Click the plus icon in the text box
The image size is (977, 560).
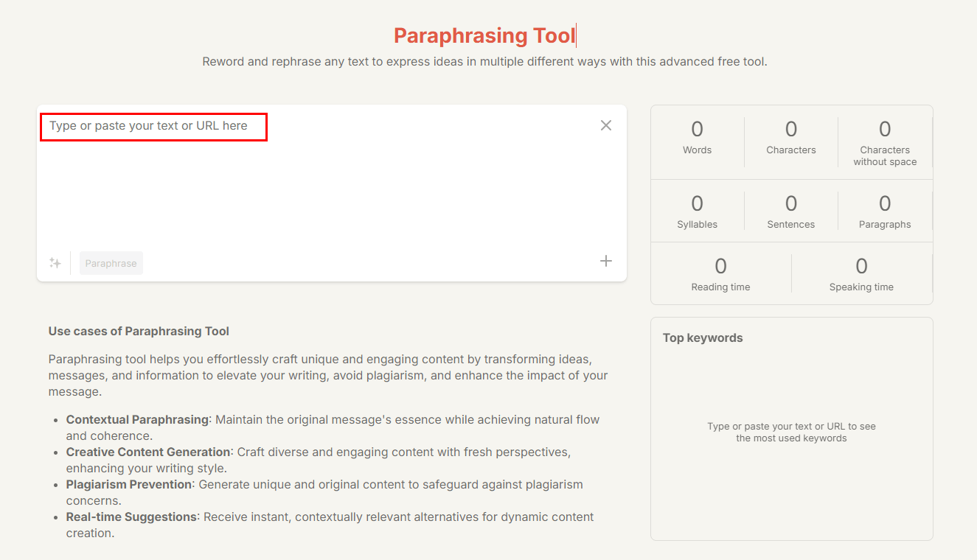click(606, 261)
